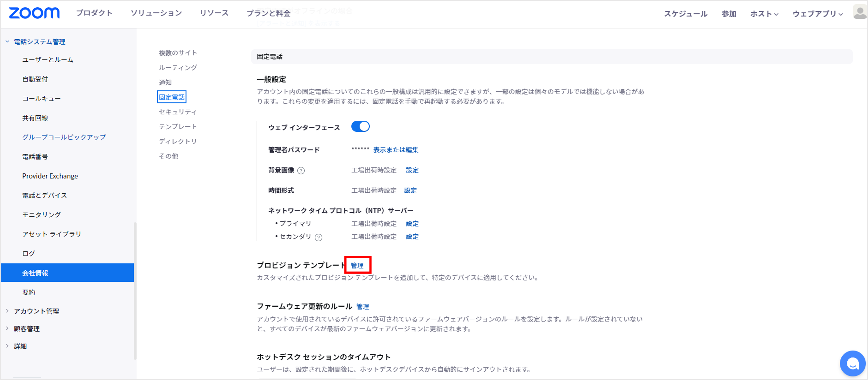This screenshot has height=380, width=868.
Task: Open 電話とデバイス in sidebar
Action: tap(44, 195)
